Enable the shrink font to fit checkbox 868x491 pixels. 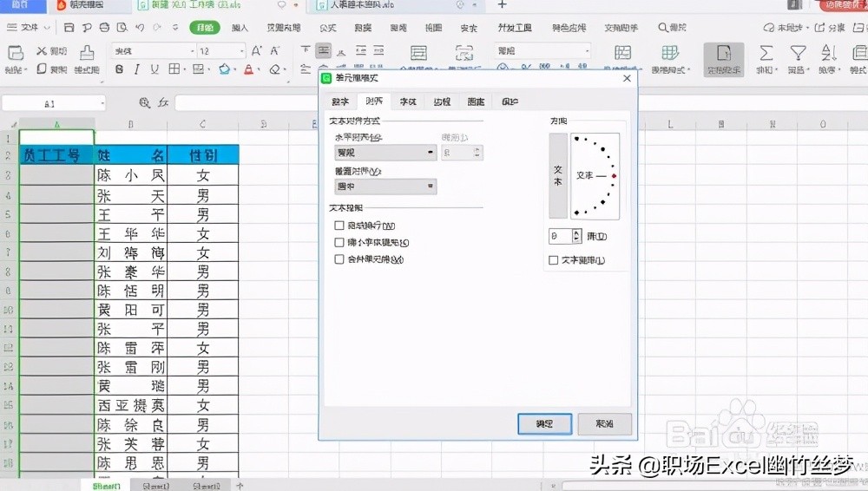pos(339,242)
